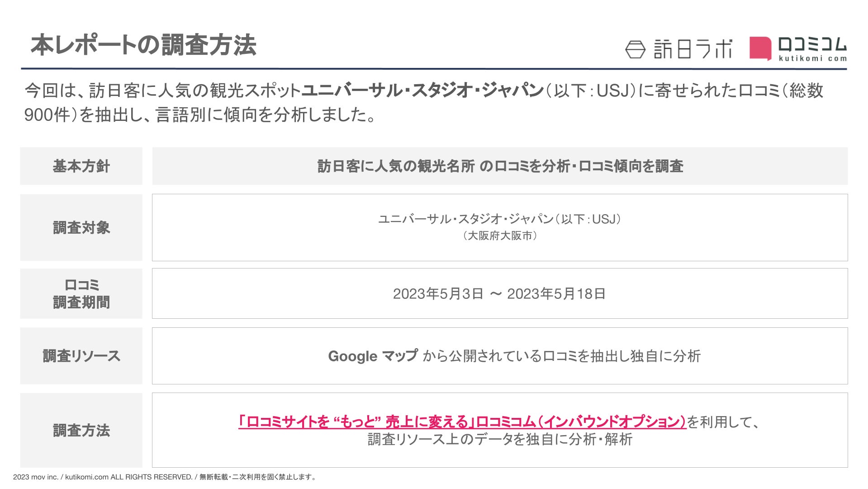Screen dimensions: 868x489
Task: Select the 基本方針 label cell
Action: coord(81,166)
